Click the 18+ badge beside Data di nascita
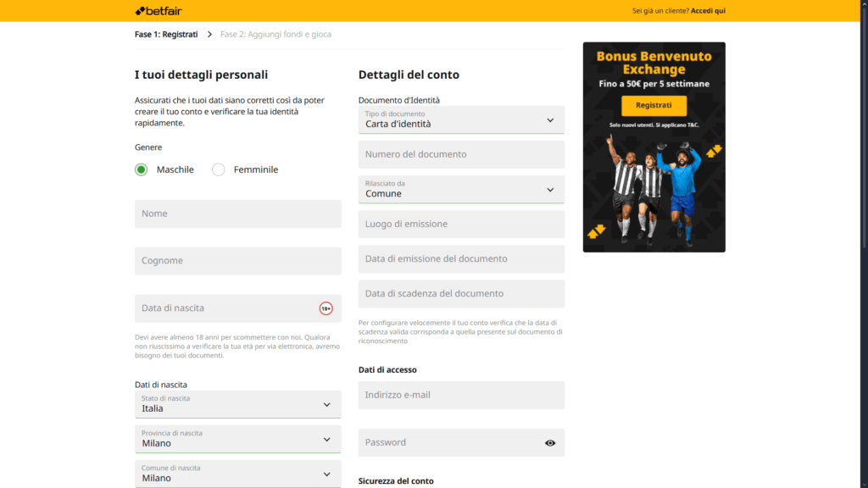The height and width of the screenshot is (488, 868). point(327,307)
